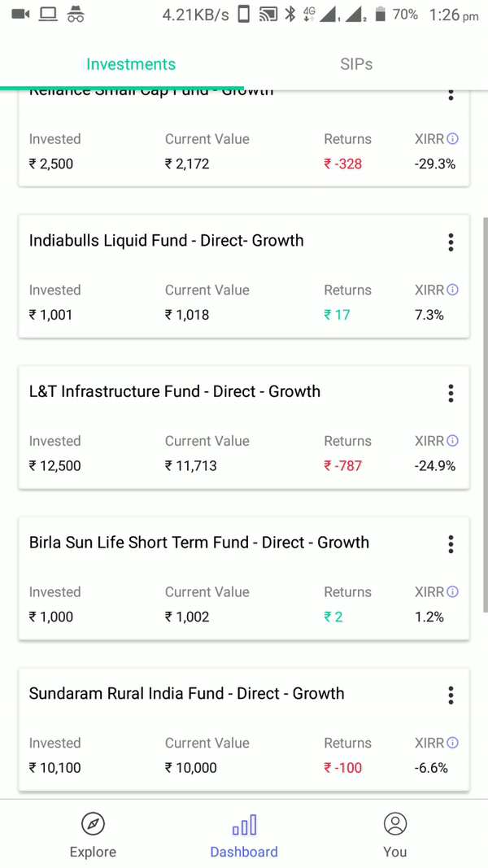
Task: View the -787 Returns on L&T Infrastructure Fund
Action: [x=342, y=465]
